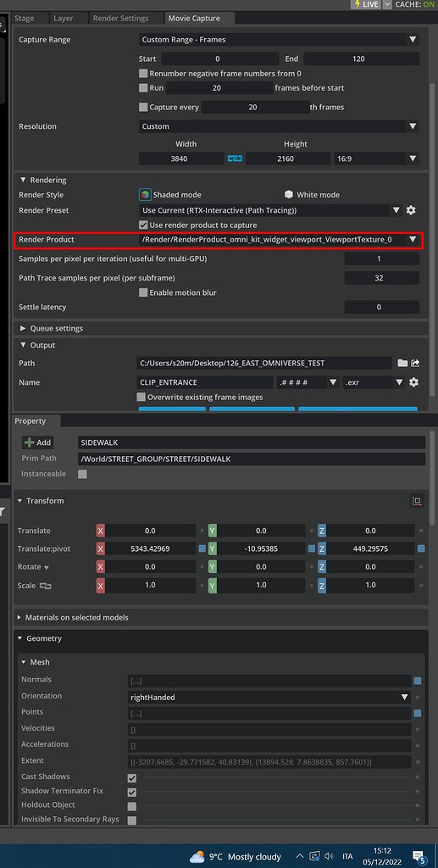The height and width of the screenshot is (868, 438).
Task: Click the transform offset icon in Transform header
Action: pos(417,501)
